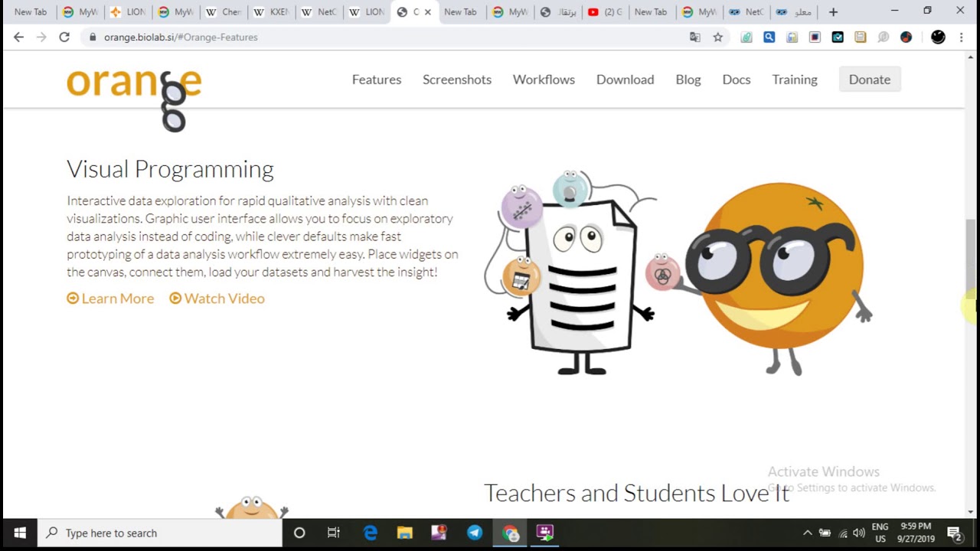Open the Windows notification center
Viewport: 980px width, 551px height.
click(x=955, y=533)
